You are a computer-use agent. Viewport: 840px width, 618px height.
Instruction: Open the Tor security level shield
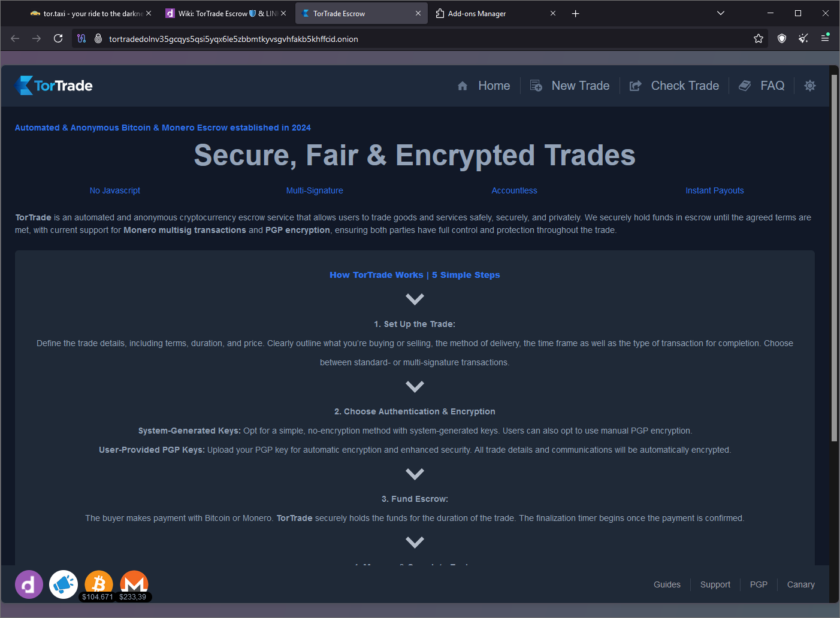(782, 38)
